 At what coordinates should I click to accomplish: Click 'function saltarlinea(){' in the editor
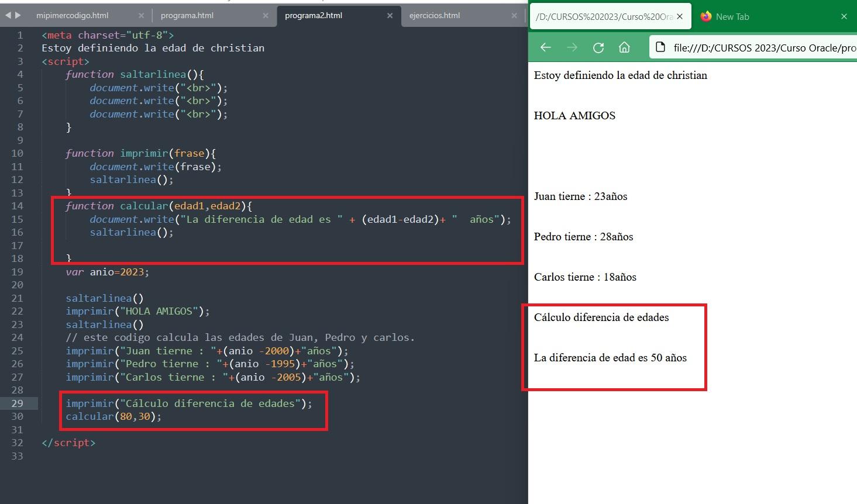point(135,74)
